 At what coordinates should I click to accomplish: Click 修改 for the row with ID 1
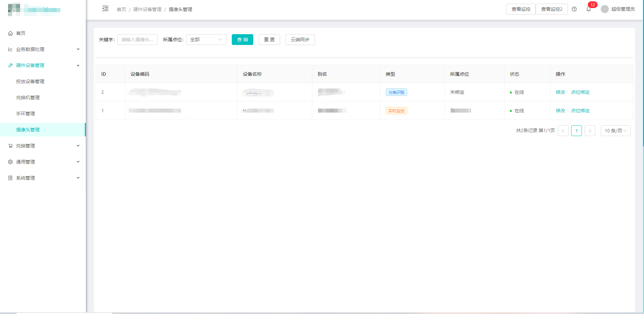point(560,111)
